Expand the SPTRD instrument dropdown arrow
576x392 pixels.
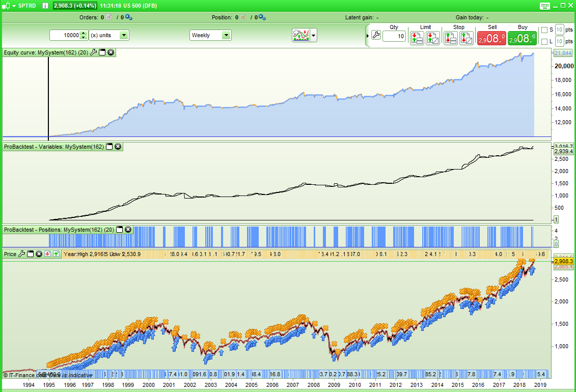(14, 6)
